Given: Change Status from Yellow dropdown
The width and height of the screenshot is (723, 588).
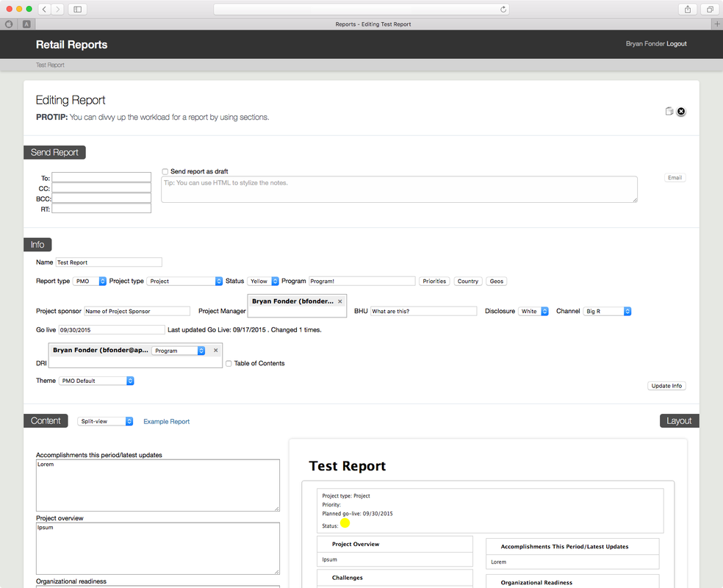Looking at the screenshot, I should 263,282.
